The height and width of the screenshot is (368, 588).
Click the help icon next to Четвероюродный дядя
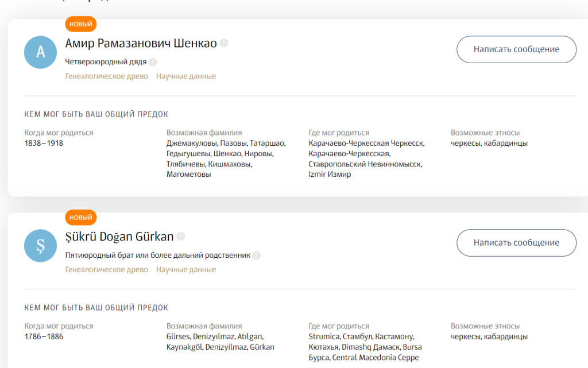point(153,62)
